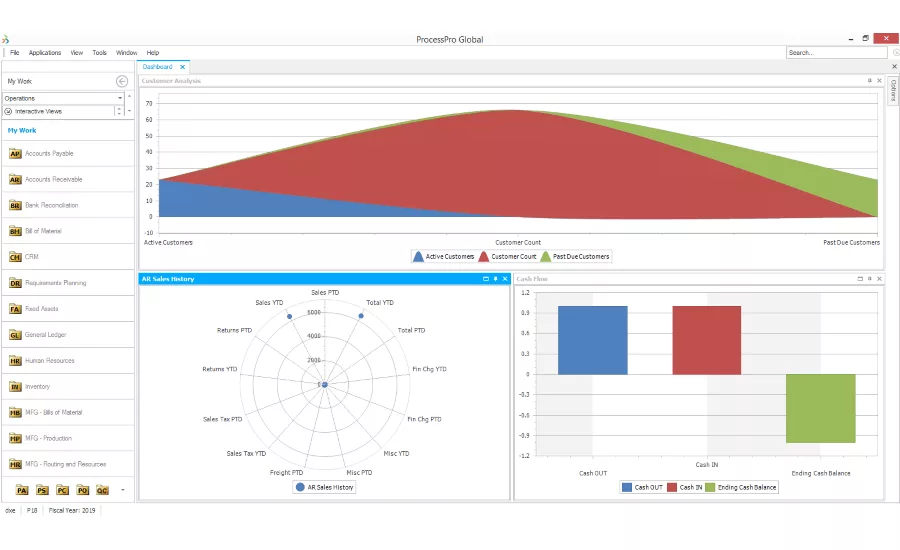Close the Dashboard tab
900x550 pixels.
coord(183,67)
